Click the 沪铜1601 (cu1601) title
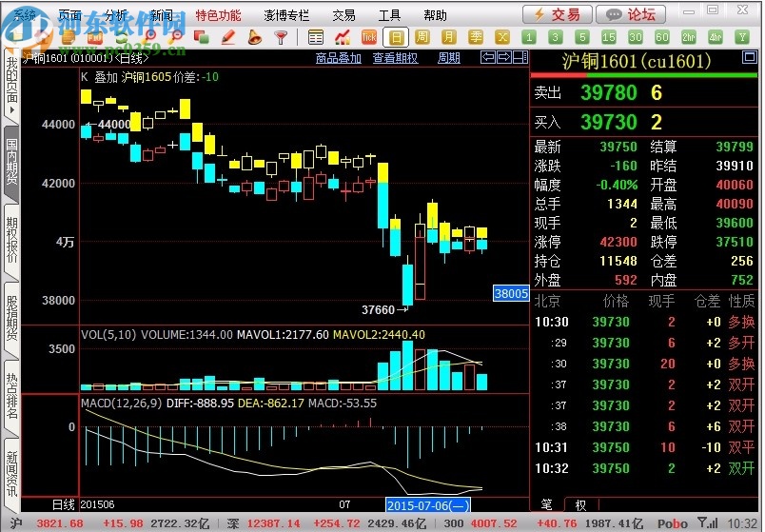 tap(637, 62)
